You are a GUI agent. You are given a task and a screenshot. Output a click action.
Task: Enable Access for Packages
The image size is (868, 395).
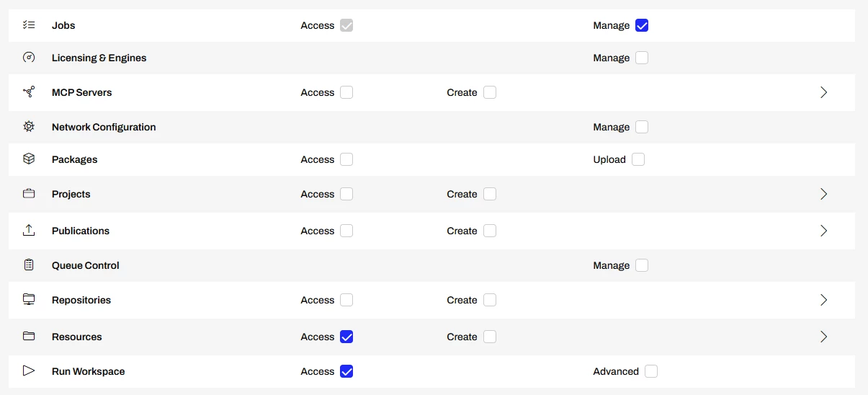[x=346, y=159]
